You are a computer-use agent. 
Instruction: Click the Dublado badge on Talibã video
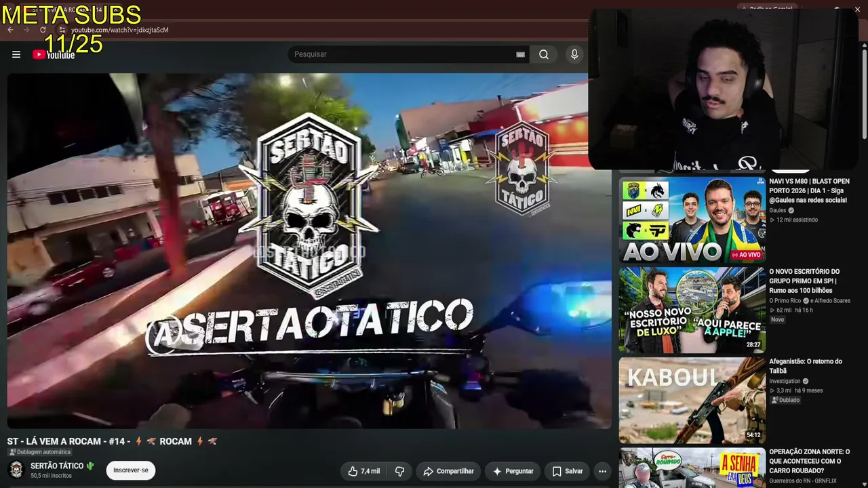point(785,400)
